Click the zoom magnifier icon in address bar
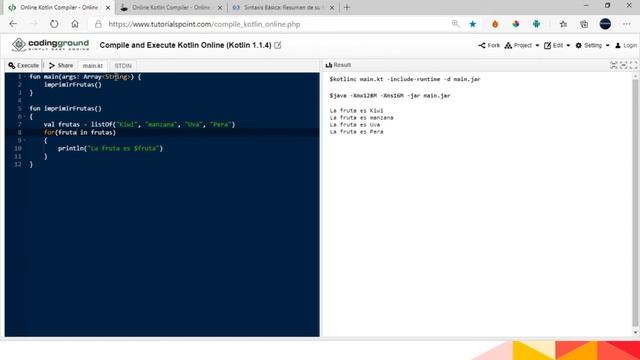640x360 pixels. [456, 24]
